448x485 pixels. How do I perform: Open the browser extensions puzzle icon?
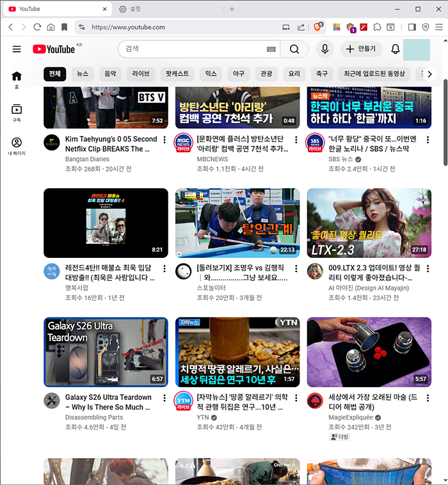[x=377, y=28]
